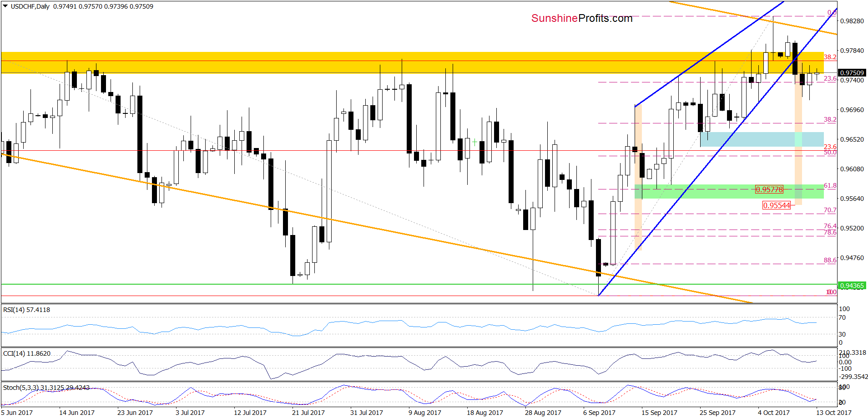Screen dimensions: 868x419
Task: Click the SunshineProfits.com label
Action: 582,18
